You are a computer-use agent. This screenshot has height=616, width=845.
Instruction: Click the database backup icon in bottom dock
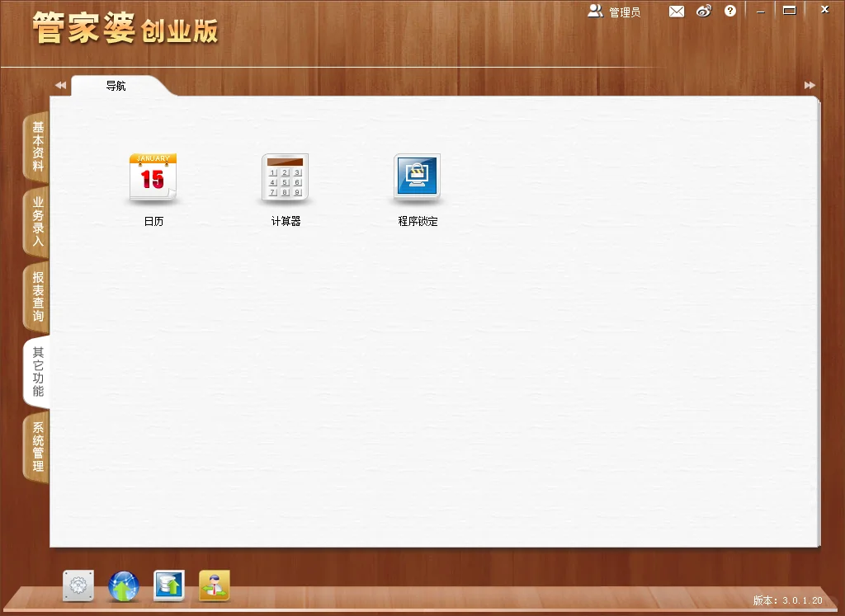168,585
